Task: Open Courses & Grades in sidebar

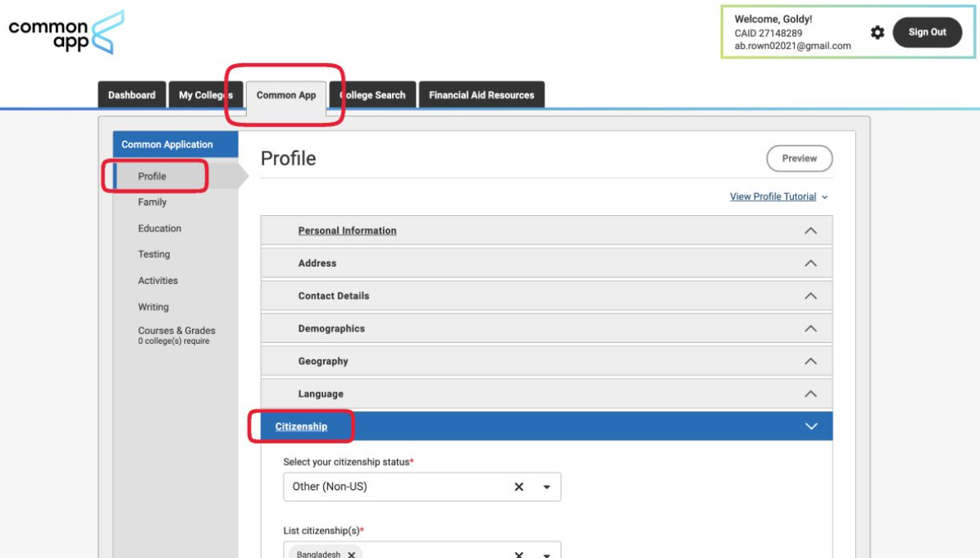Action: [x=176, y=335]
